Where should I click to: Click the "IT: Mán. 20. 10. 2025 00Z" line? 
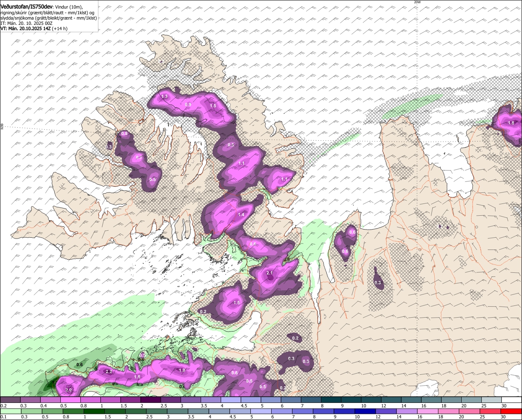click(x=27, y=23)
